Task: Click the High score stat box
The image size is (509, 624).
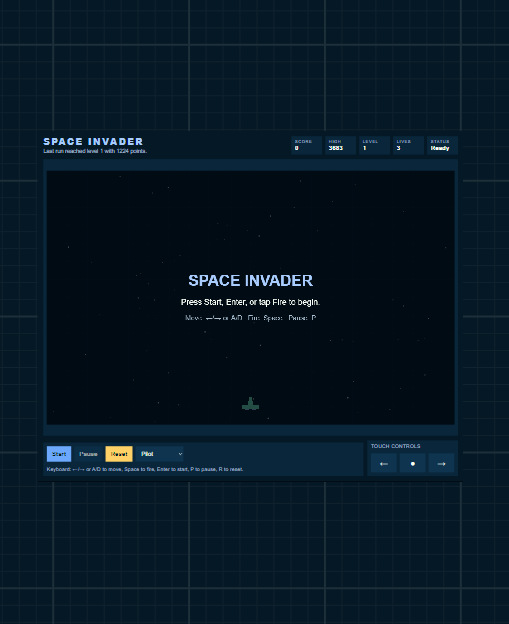Action: [340, 145]
